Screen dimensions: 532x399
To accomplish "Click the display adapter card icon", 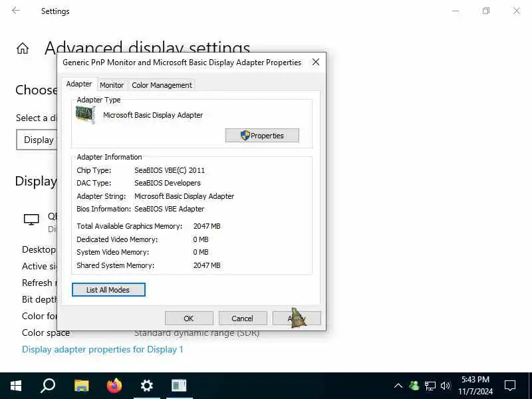I will [85, 114].
